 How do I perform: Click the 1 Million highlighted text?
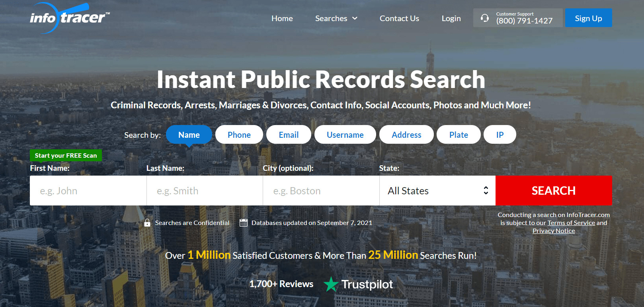[x=209, y=255]
